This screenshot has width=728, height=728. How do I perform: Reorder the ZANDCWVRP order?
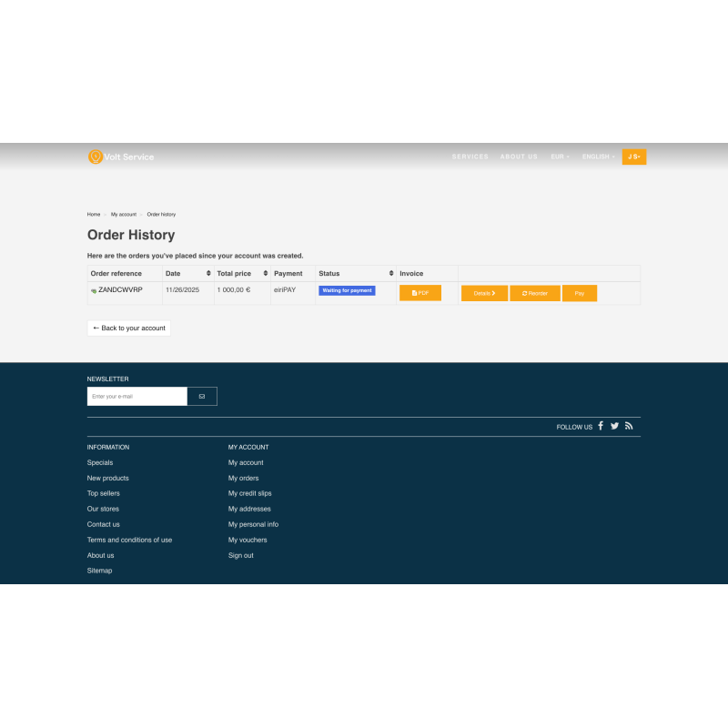click(x=535, y=293)
